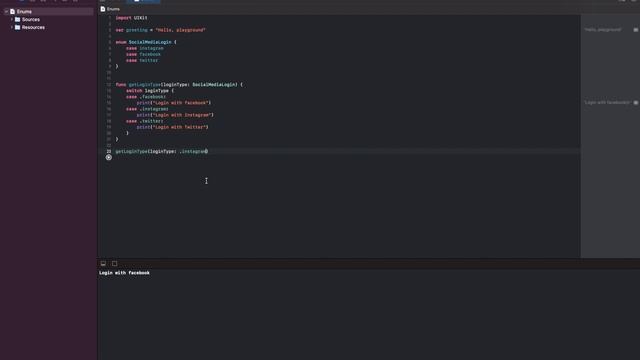Show Quick Look for "Hello, playground" result
This screenshot has width=640, height=360.
tap(636, 30)
